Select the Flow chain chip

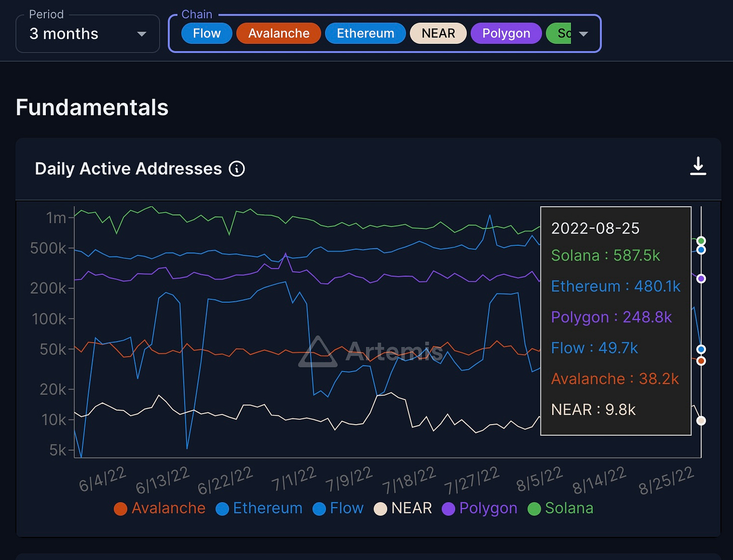207,33
